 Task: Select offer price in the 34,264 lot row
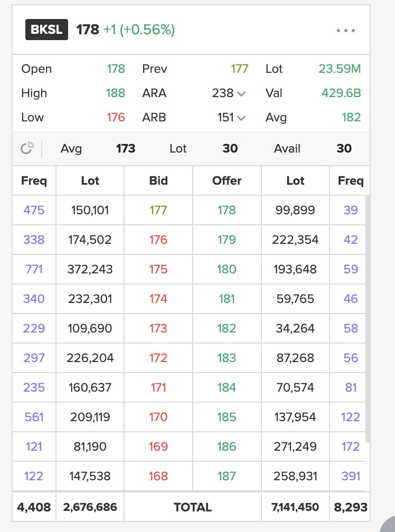point(227,328)
